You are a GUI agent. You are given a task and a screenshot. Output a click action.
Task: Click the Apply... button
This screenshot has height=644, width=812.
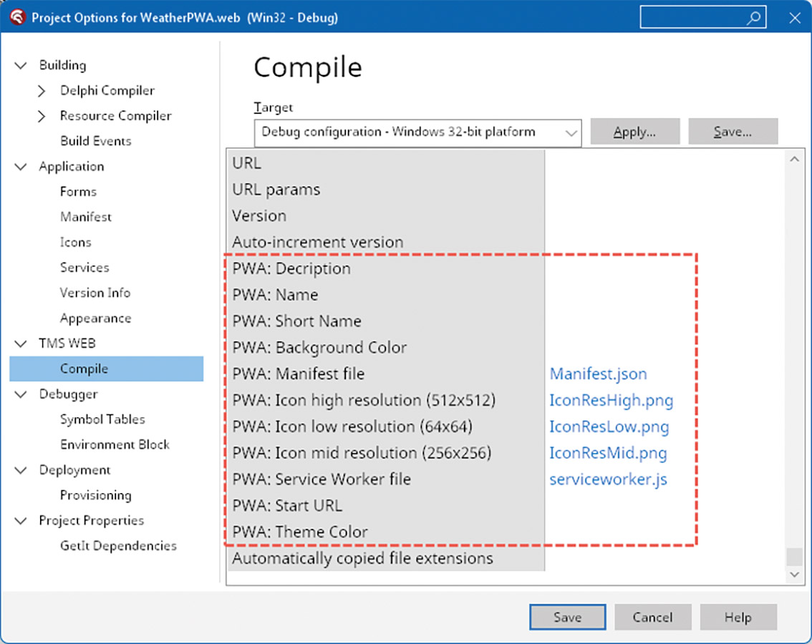point(634,132)
